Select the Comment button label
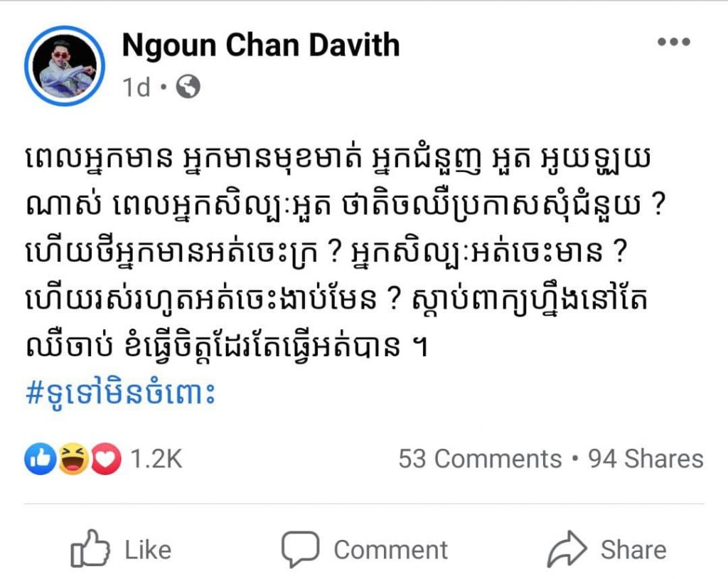Viewport: 728px width, 579px height. pos(390,550)
